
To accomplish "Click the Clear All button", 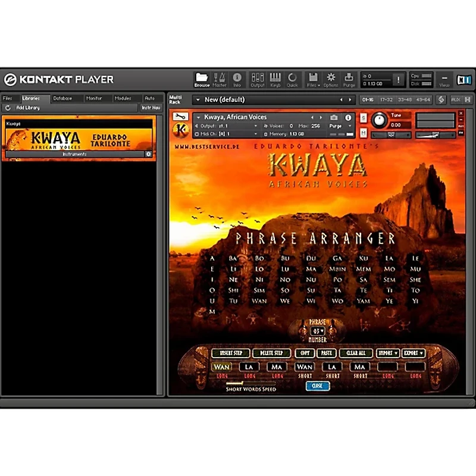I will point(356,353).
